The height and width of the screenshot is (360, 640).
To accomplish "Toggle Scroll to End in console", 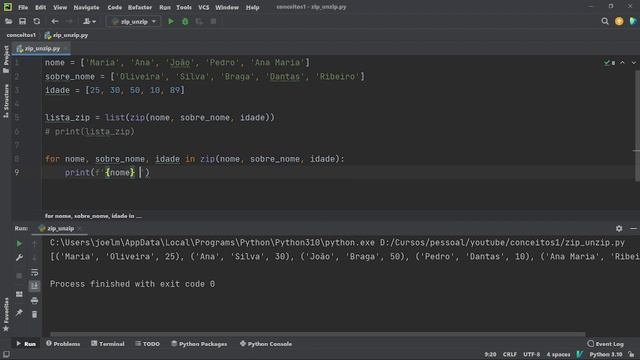I will 34,286.
